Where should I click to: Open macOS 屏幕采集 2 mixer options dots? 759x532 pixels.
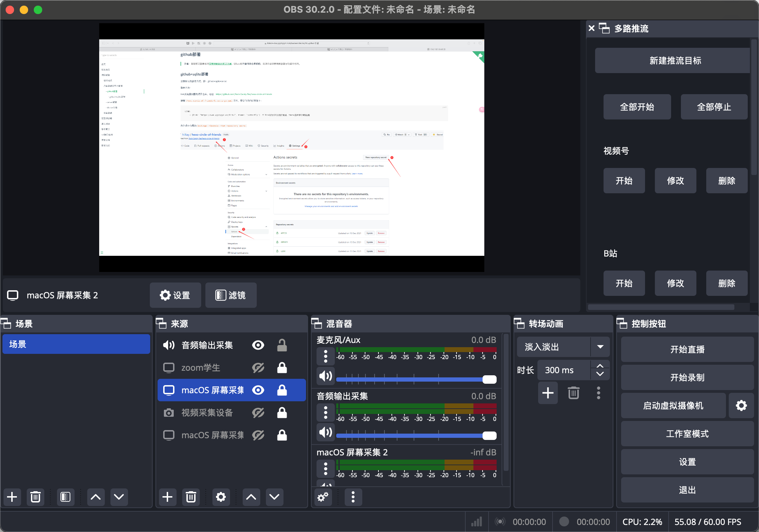pos(326,469)
